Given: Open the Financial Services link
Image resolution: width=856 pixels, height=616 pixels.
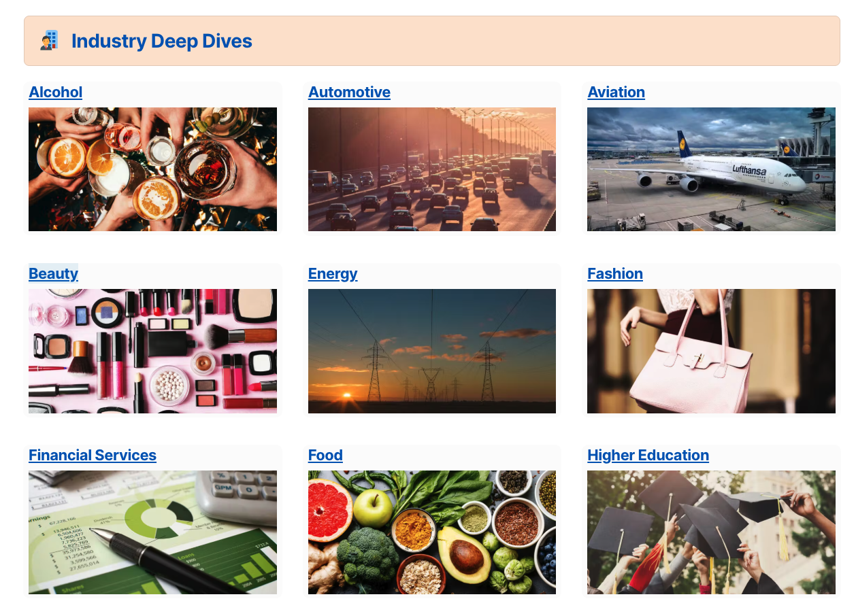Looking at the screenshot, I should (93, 456).
